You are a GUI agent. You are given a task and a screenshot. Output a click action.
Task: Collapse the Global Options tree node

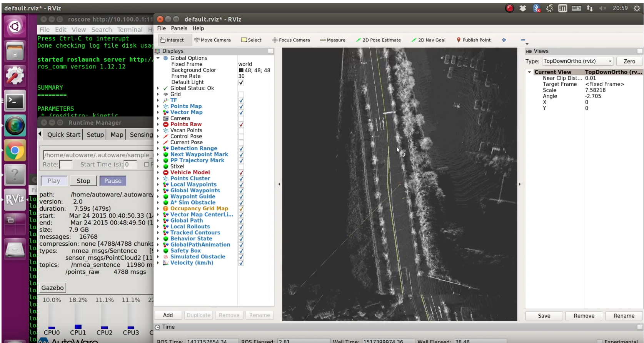pyautogui.click(x=158, y=58)
